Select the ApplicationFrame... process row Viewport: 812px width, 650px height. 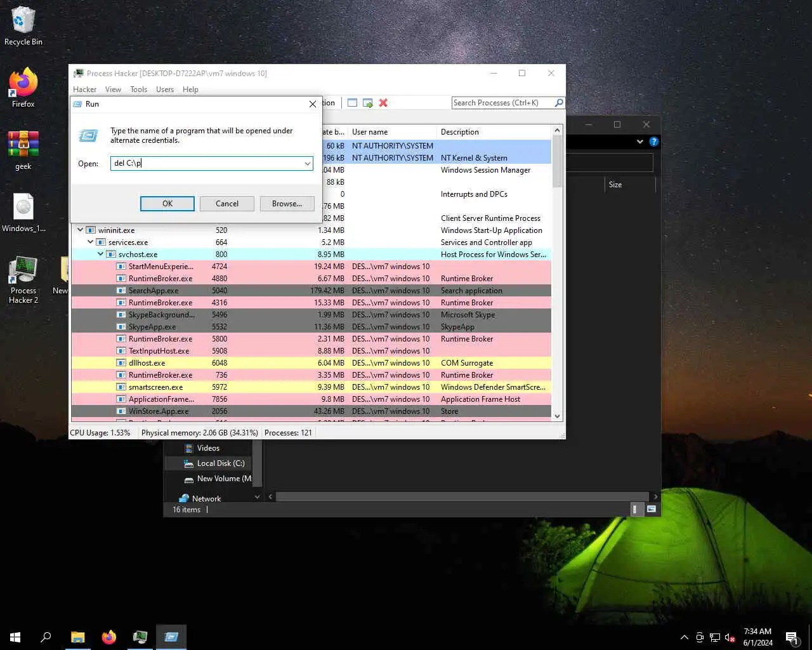[x=311, y=399]
